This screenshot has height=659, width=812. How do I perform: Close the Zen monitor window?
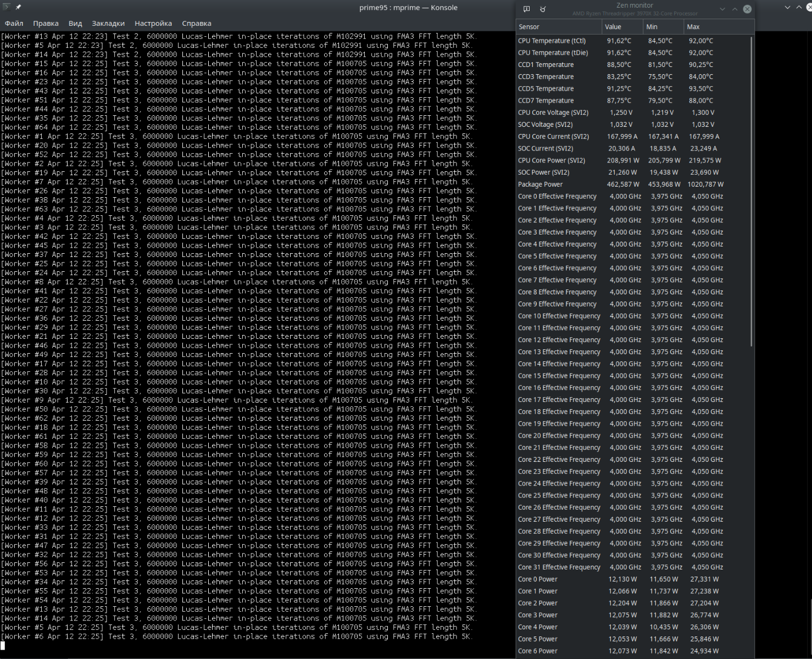point(747,9)
